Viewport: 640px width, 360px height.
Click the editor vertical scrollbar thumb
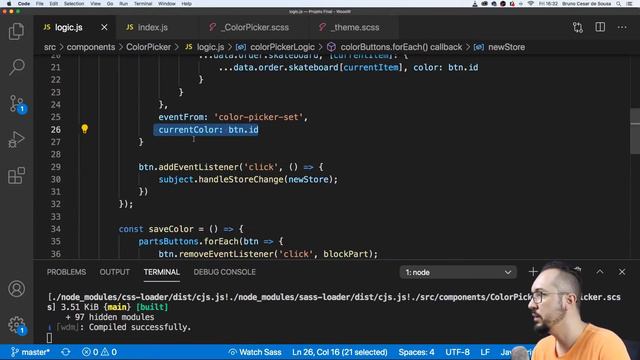click(635, 131)
